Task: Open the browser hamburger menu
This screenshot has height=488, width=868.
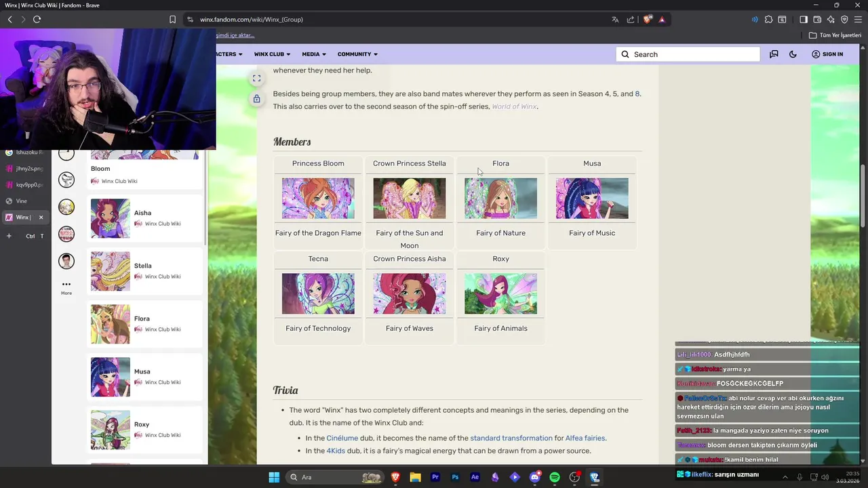Action: pos(858,20)
